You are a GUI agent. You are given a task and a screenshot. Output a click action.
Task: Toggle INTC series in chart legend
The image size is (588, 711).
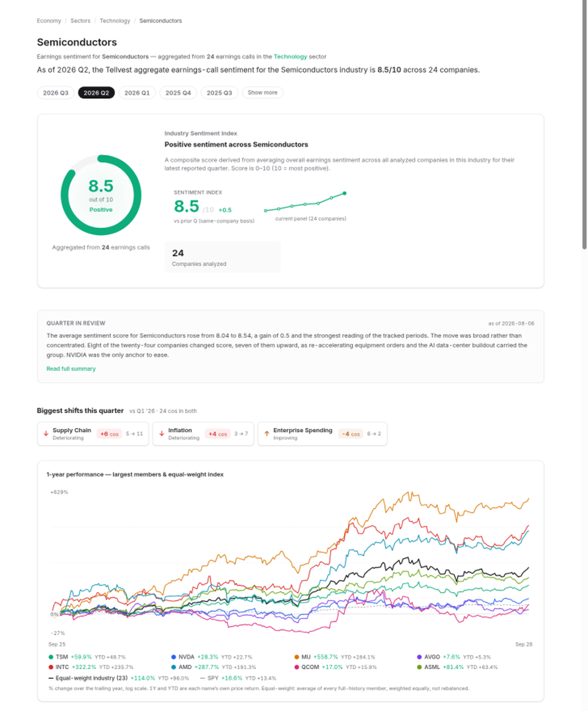[x=91, y=667]
